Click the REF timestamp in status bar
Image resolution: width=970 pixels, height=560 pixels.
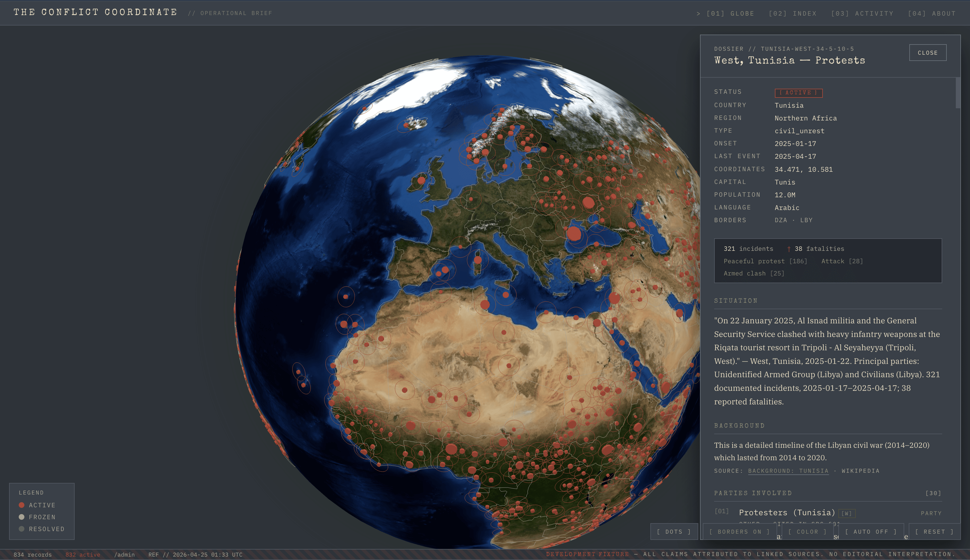(x=195, y=555)
